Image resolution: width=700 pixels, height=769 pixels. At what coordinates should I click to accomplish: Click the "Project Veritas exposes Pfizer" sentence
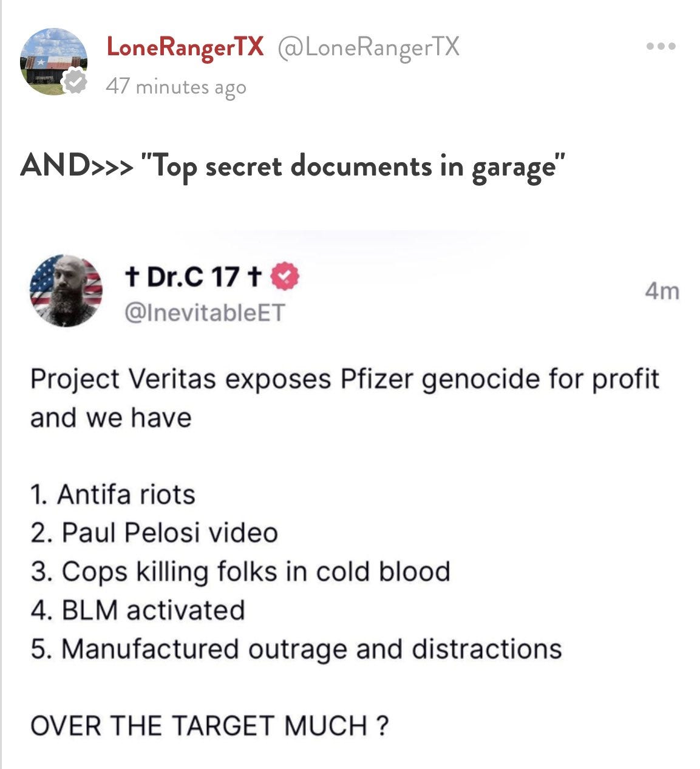pyautogui.click(x=344, y=398)
